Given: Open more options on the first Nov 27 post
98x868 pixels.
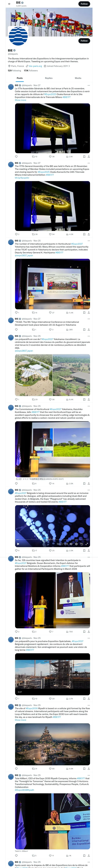Looking at the screenshot, I should pos(89,85).
